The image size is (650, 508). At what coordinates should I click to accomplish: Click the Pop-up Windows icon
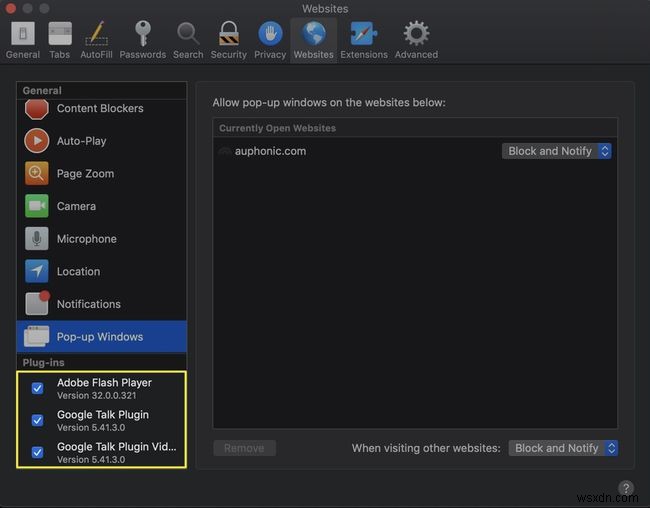coord(36,336)
